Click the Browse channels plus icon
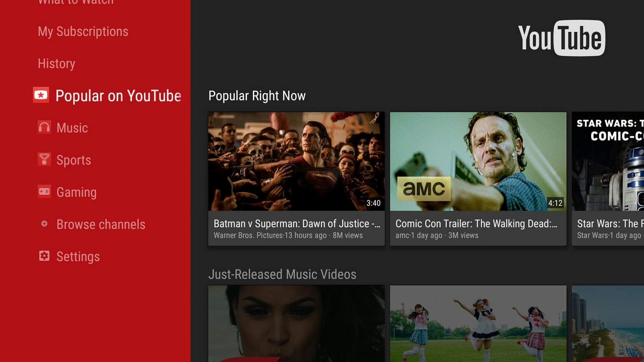This screenshot has width=644, height=362. [44, 223]
